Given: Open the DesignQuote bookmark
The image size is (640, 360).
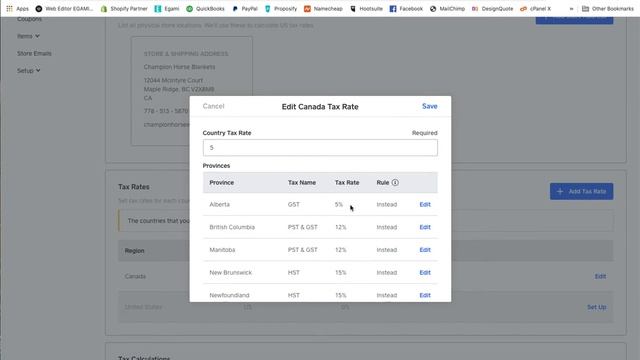Looking at the screenshot, I should point(492,9).
